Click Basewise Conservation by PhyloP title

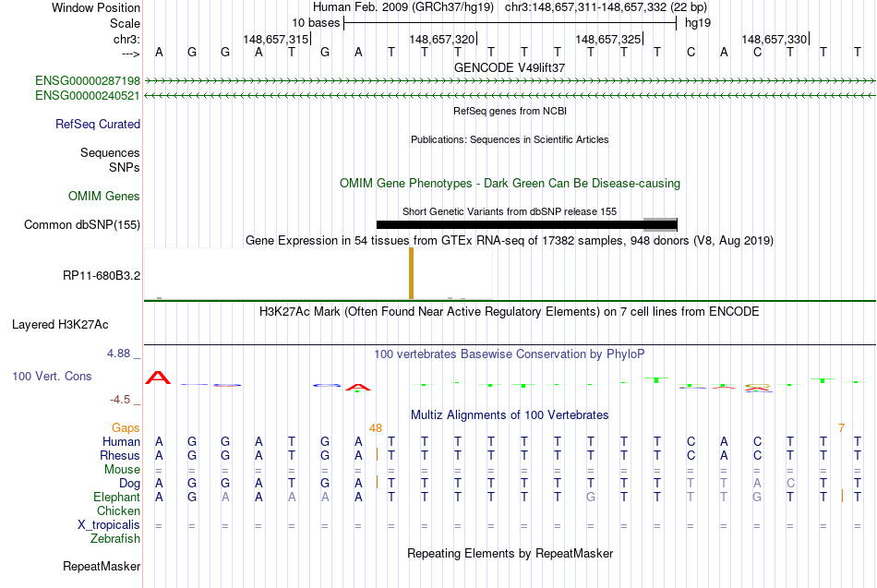[x=510, y=354]
